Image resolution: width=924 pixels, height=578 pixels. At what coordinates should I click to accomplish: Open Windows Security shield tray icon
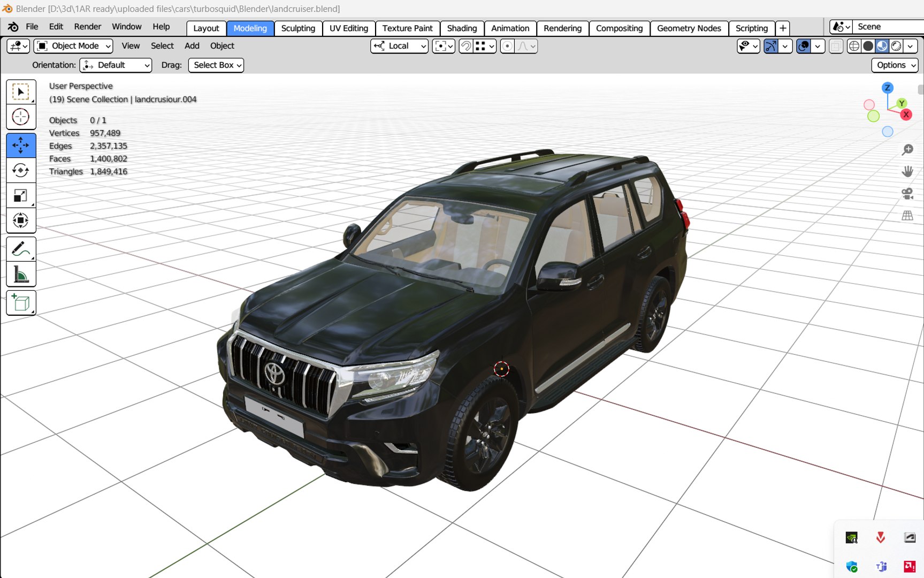click(852, 566)
